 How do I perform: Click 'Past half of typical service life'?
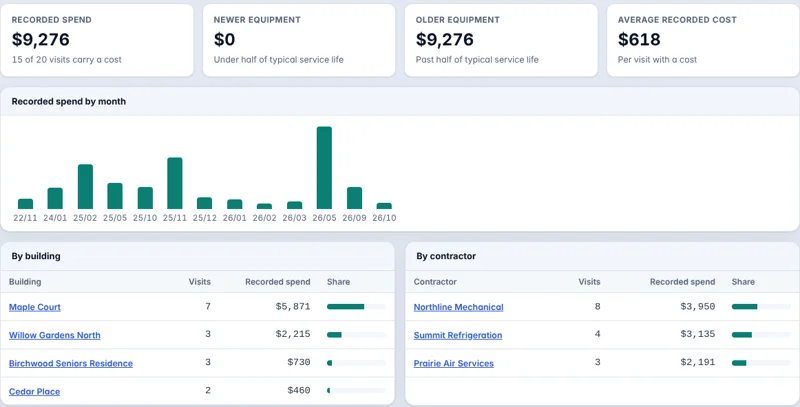click(x=477, y=60)
